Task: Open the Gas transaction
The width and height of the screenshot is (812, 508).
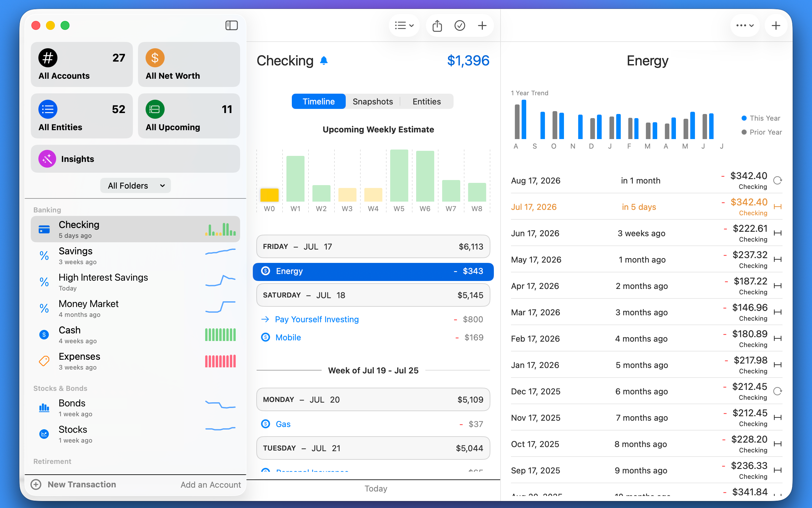Action: 373,424
